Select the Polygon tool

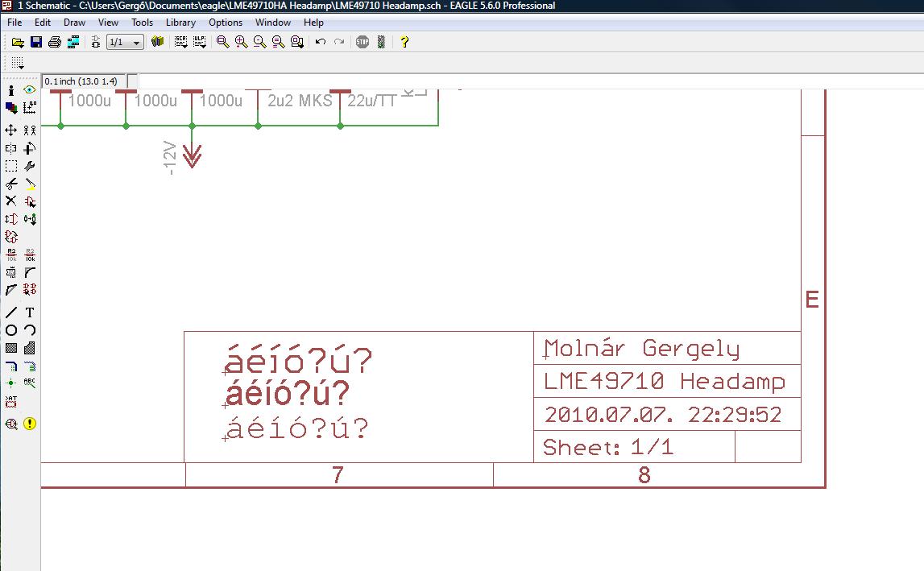[30, 348]
